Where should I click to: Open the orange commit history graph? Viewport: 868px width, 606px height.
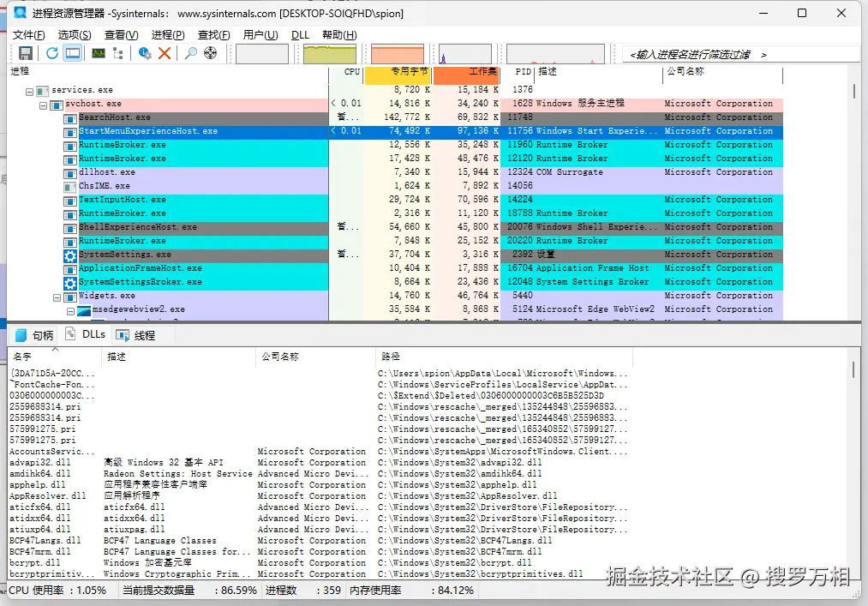click(398, 54)
